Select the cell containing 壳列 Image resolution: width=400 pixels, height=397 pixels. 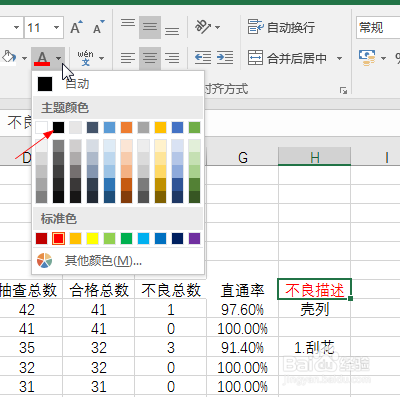click(x=314, y=309)
